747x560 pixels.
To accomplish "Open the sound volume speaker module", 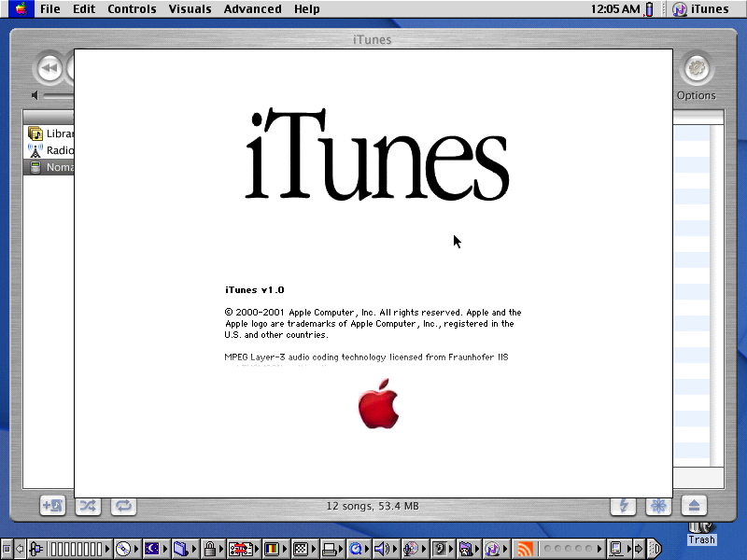I will click(382, 549).
